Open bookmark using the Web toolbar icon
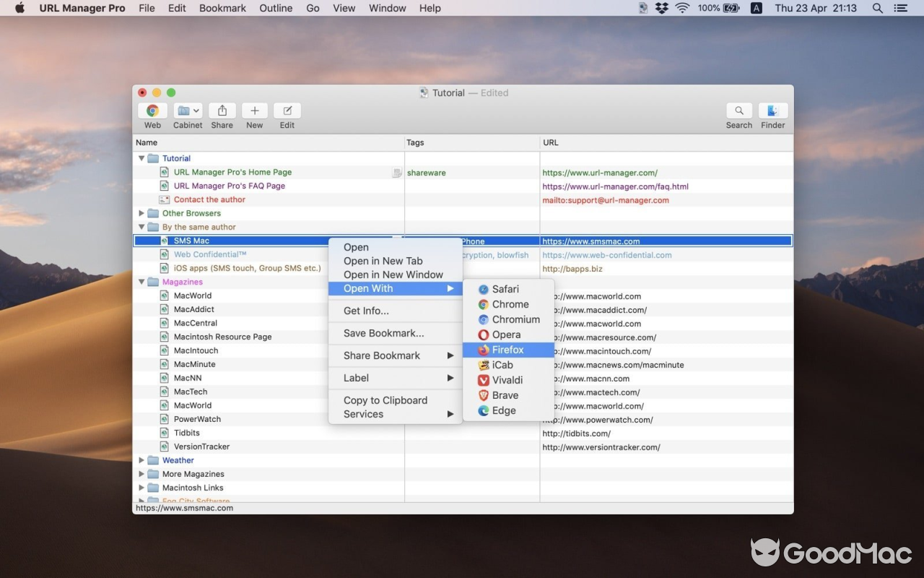 pos(152,112)
